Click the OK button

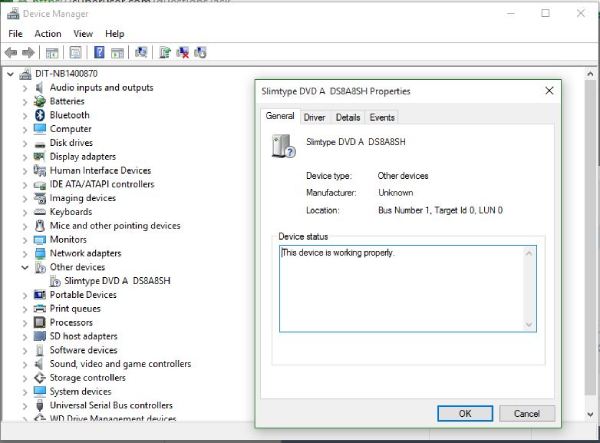pos(465,414)
